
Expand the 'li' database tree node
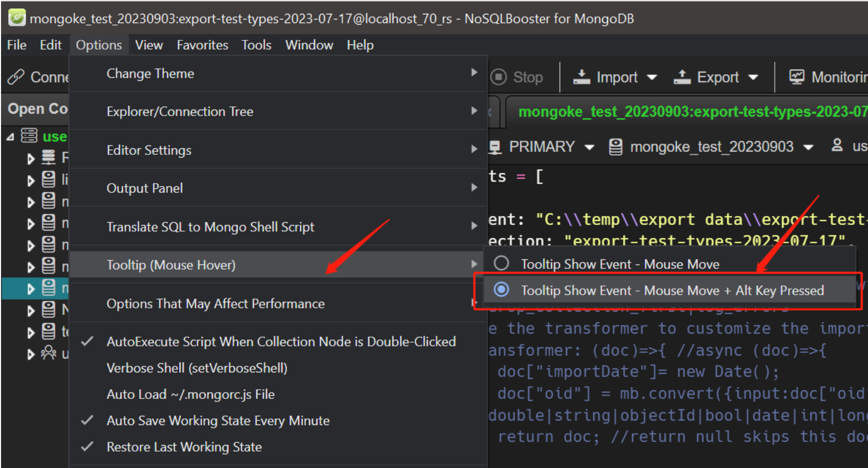coord(31,181)
